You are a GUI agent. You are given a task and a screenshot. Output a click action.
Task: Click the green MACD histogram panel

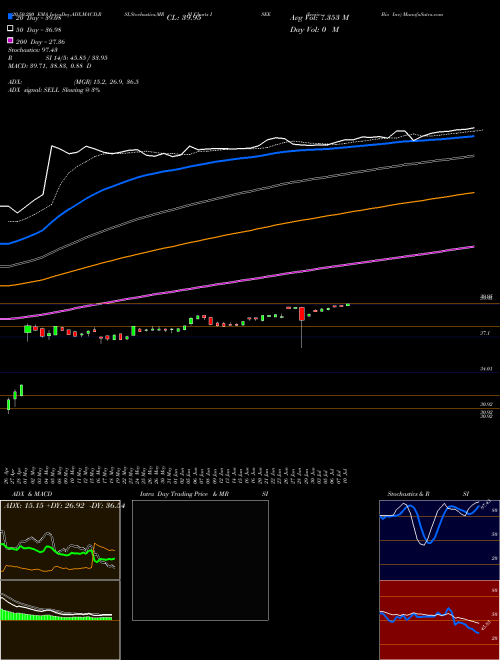click(x=60, y=620)
